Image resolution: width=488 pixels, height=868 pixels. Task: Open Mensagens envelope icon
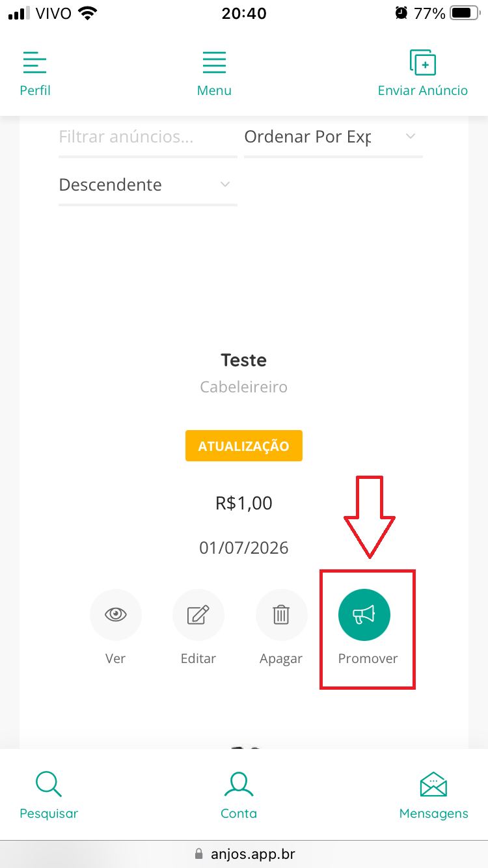(x=433, y=785)
